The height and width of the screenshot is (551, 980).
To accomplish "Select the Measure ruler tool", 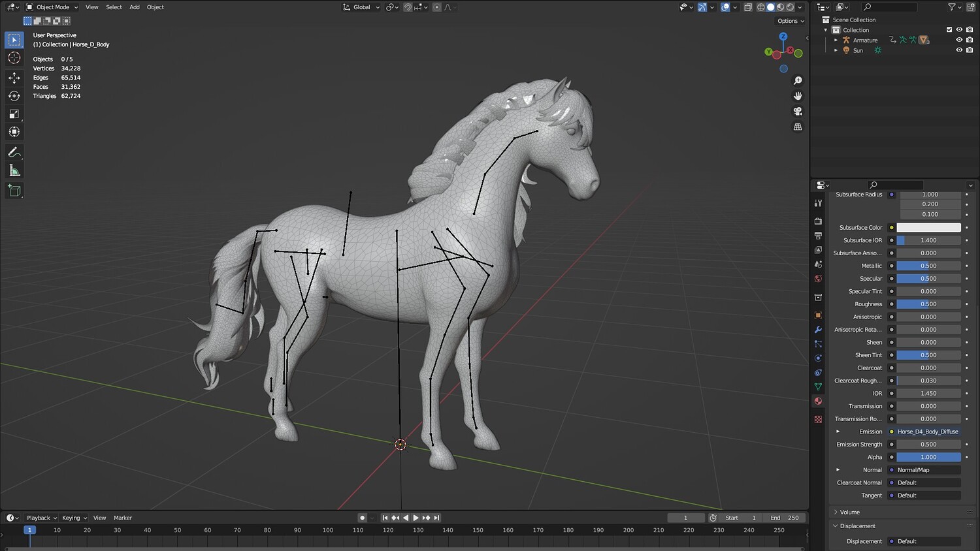I will click(14, 171).
